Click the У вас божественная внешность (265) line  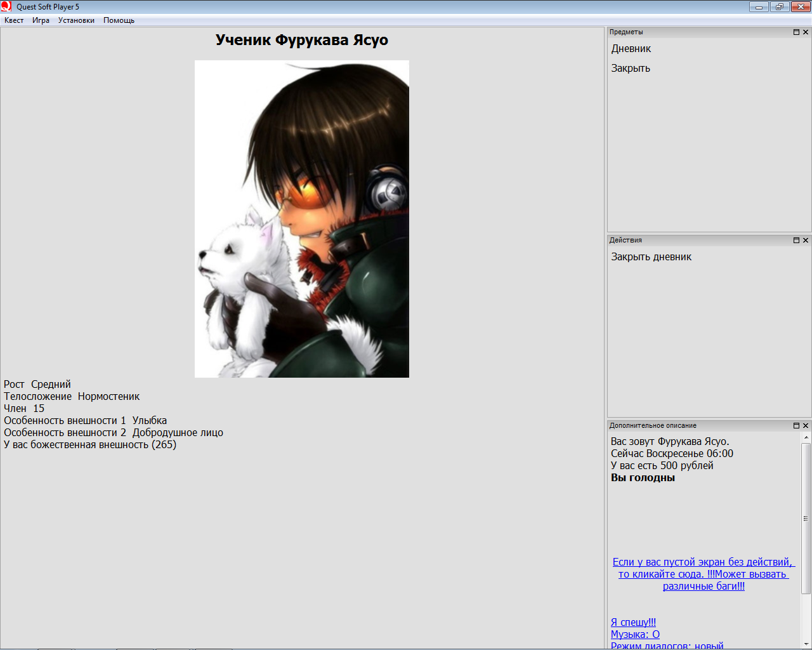[90, 444]
